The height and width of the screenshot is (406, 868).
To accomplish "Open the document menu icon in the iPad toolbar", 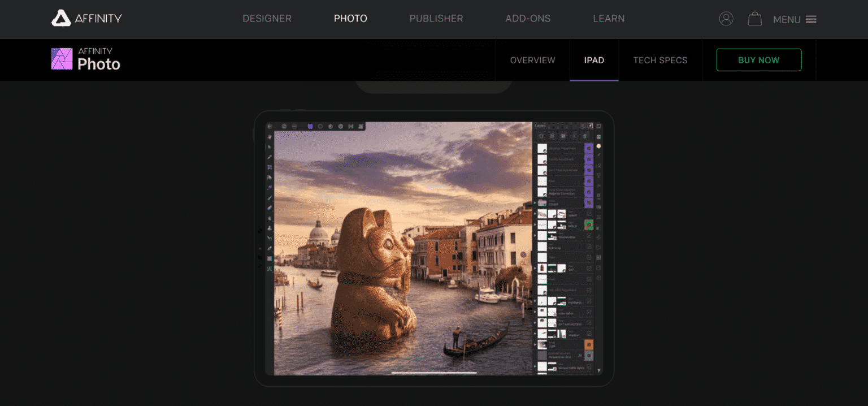I will [284, 127].
